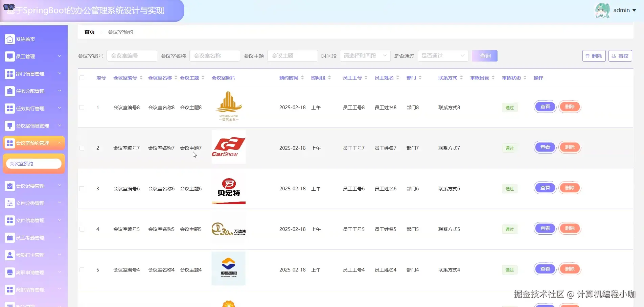This screenshot has height=307, width=644.
Task: Check the row with 会议室编号5
Action: 82,229
